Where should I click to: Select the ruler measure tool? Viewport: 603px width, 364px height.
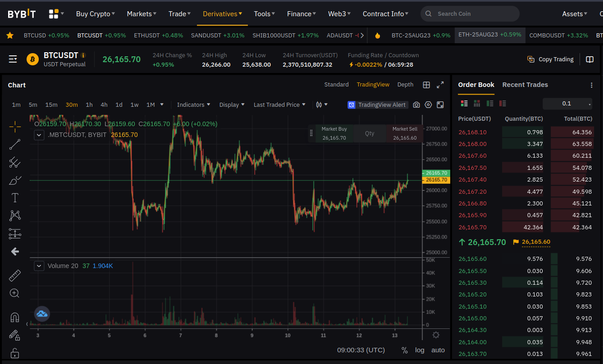[15, 275]
